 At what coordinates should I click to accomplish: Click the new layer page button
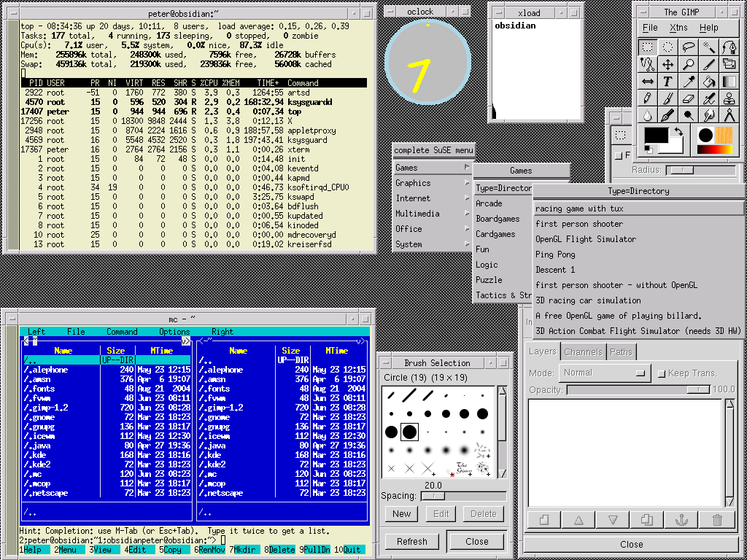coord(544,519)
